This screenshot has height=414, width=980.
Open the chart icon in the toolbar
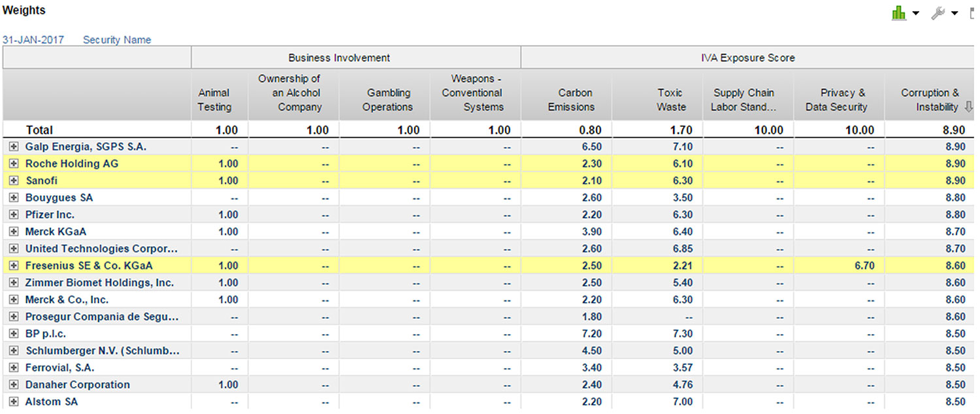pos(900,13)
